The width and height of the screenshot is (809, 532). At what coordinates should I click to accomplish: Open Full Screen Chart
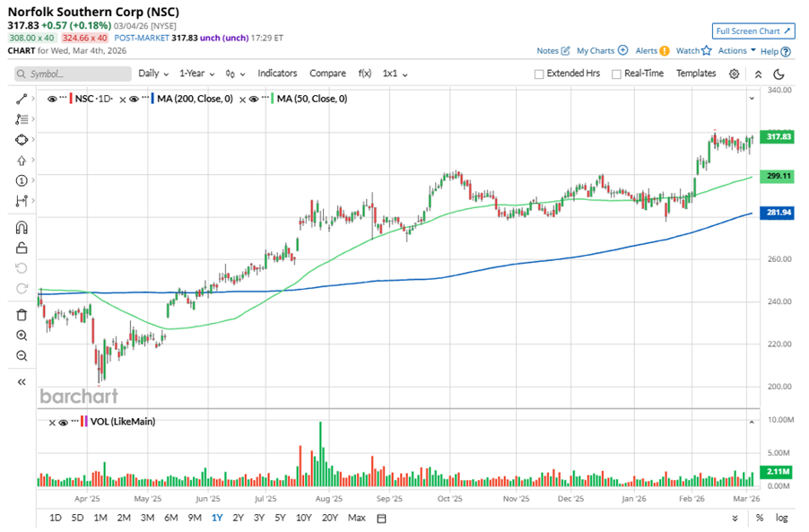coord(753,31)
